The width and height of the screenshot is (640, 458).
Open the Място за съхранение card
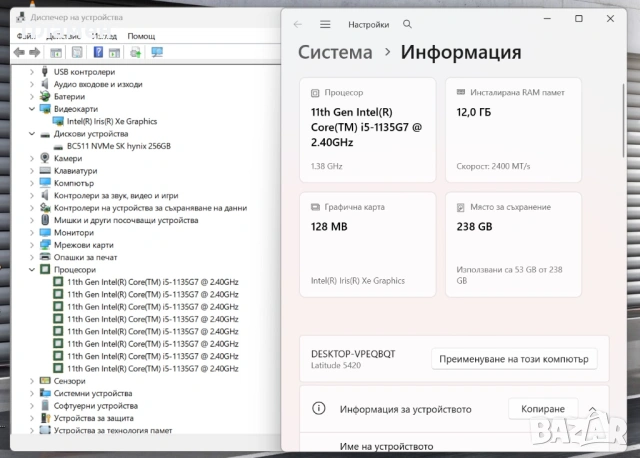[513, 245]
